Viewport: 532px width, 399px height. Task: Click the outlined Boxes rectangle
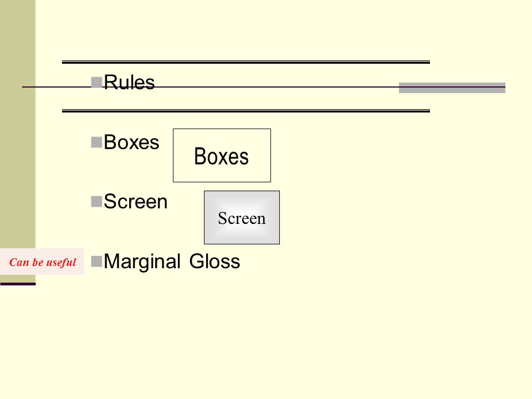(222, 155)
